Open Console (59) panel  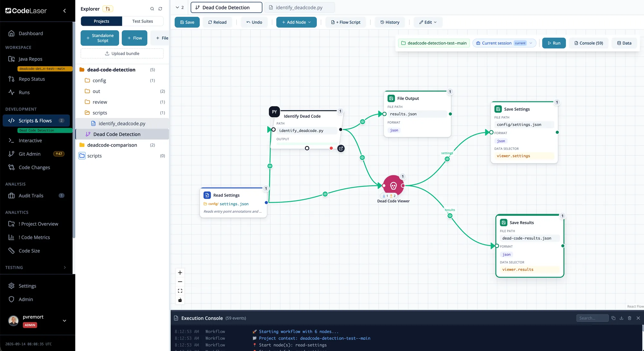pyautogui.click(x=589, y=43)
